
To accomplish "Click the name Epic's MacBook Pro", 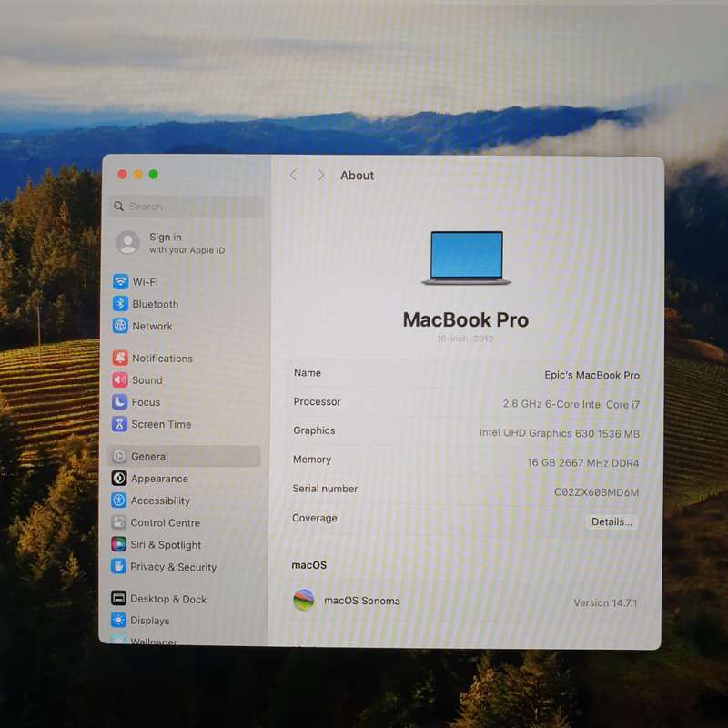I will click(592, 375).
